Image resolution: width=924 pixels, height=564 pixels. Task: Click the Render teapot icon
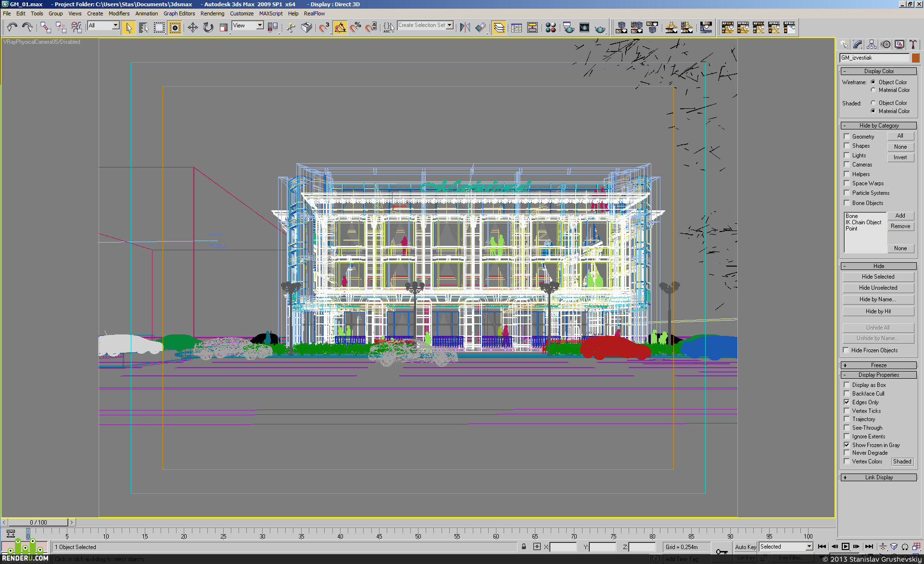[600, 28]
